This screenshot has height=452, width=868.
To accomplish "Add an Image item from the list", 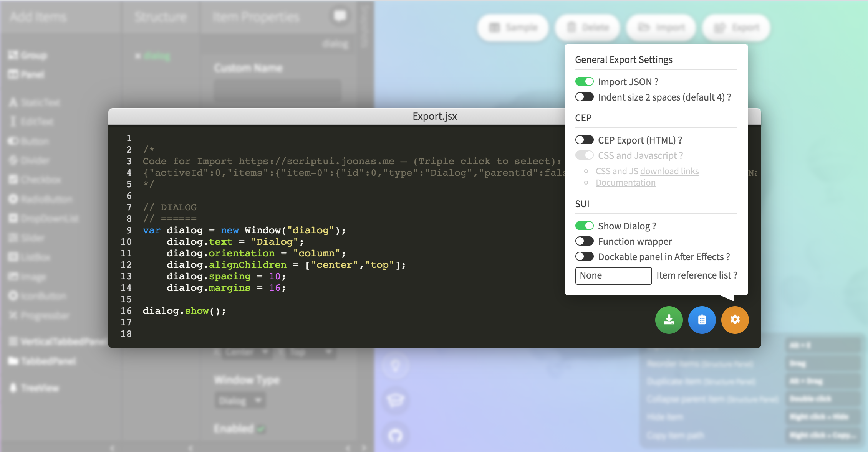I will [28, 276].
